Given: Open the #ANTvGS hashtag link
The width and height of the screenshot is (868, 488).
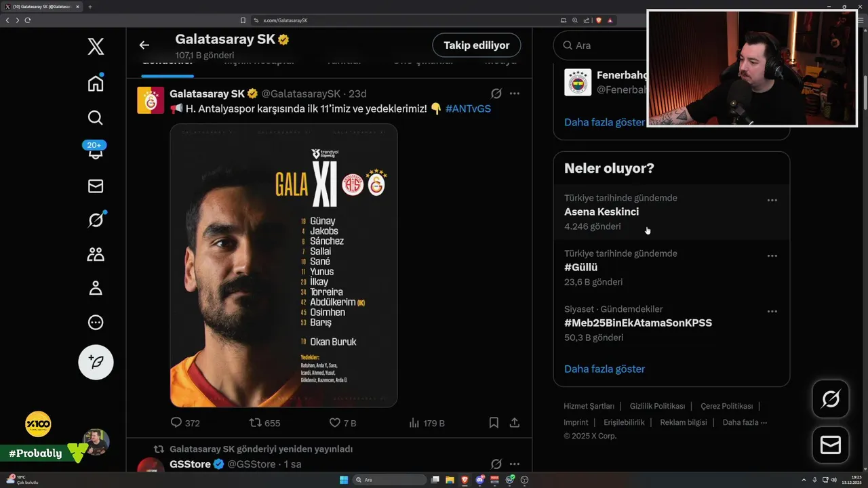Looking at the screenshot, I should point(468,108).
